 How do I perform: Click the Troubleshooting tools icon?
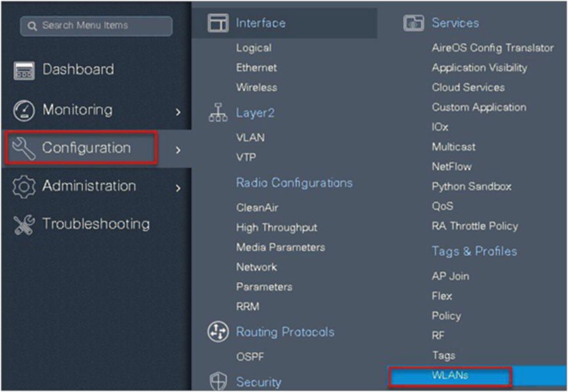(x=24, y=225)
